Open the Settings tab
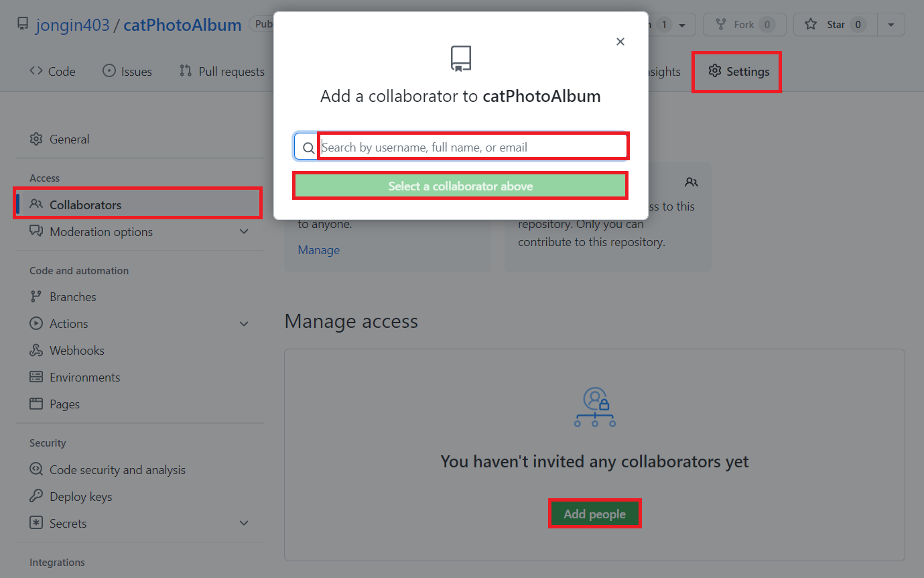924x578 pixels. pyautogui.click(x=739, y=71)
